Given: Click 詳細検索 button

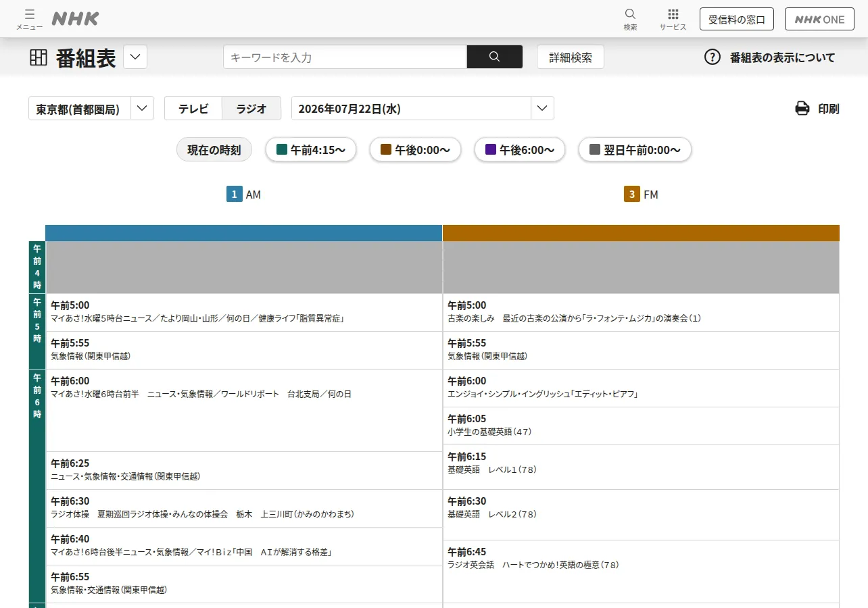Looking at the screenshot, I should pyautogui.click(x=571, y=57).
